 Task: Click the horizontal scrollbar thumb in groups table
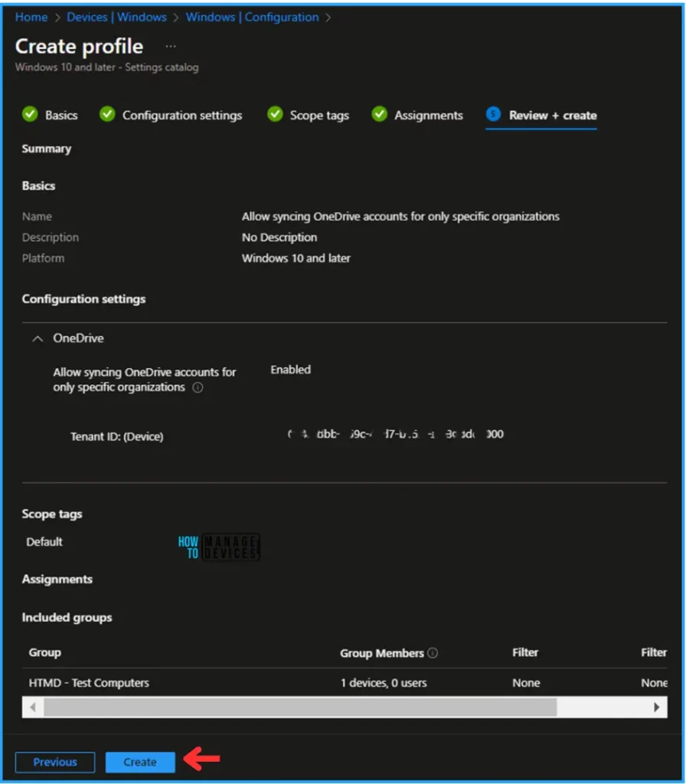[x=300, y=707]
